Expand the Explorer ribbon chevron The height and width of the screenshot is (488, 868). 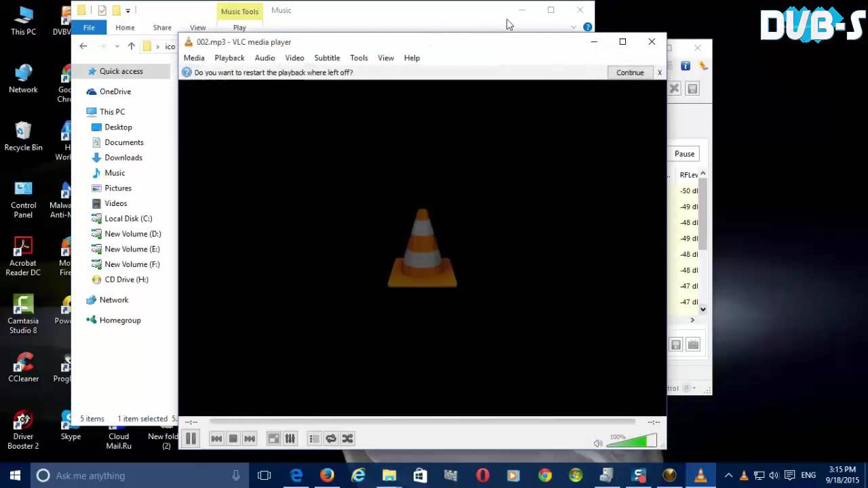coord(574,27)
